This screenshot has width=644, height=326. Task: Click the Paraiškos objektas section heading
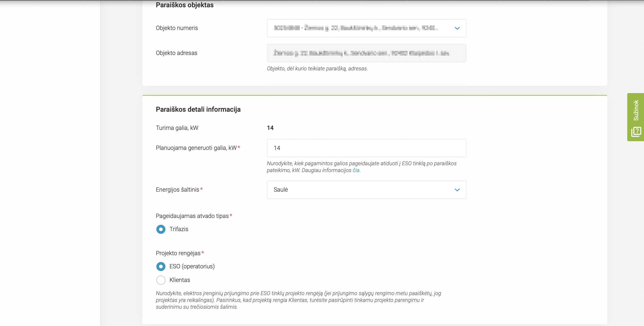coord(184,5)
